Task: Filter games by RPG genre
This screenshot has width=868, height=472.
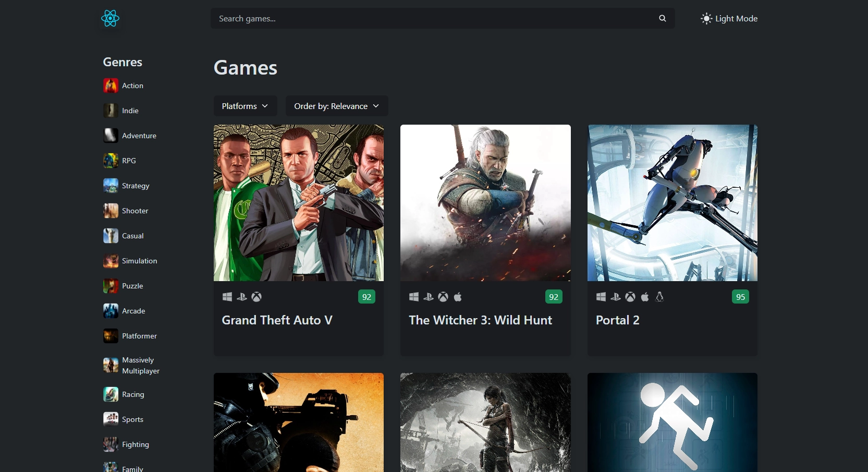Action: 129,161
